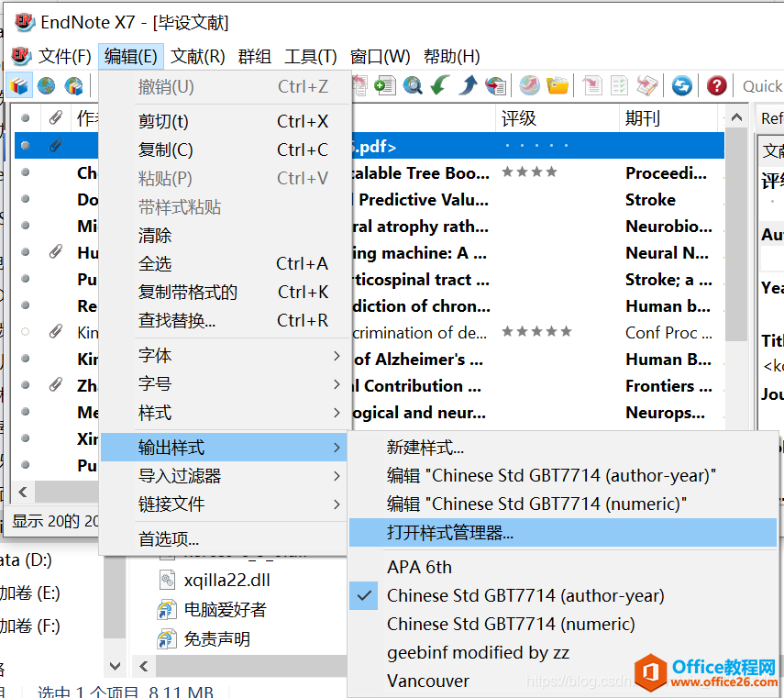
Task: Expand the 输出样式 submenu
Action: click(224, 447)
